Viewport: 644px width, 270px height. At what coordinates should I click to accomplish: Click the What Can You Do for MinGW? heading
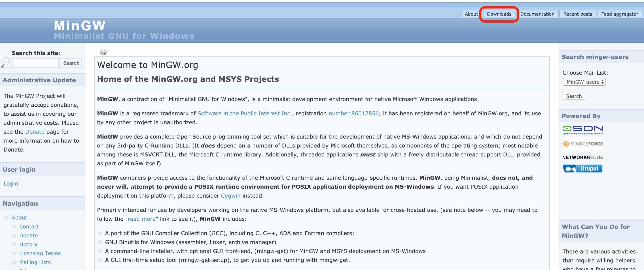click(595, 231)
